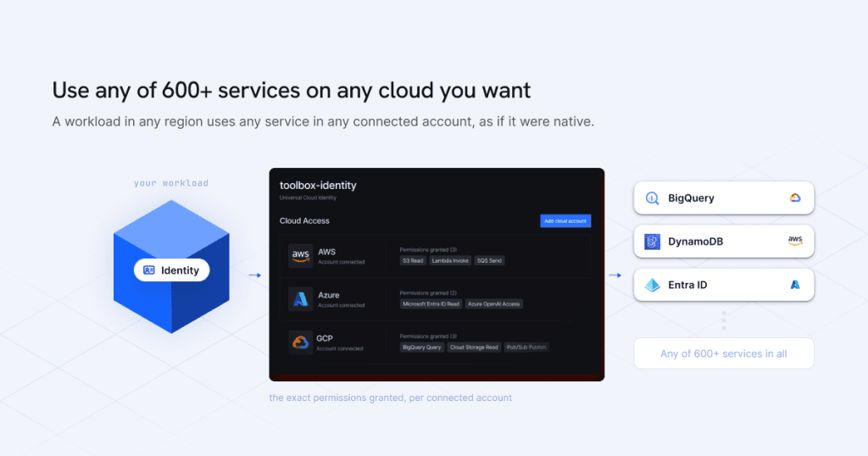Click the toolbox-identity title
Viewport: 868px width, 456px height.
(318, 186)
